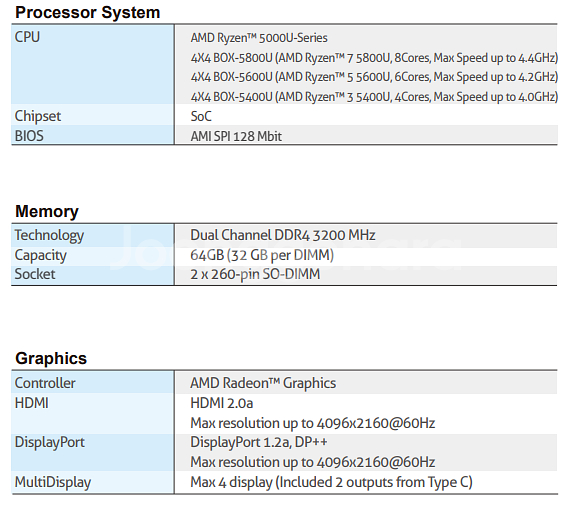The image size is (567, 507).
Task: Click the Capacity label
Action: pos(40,255)
